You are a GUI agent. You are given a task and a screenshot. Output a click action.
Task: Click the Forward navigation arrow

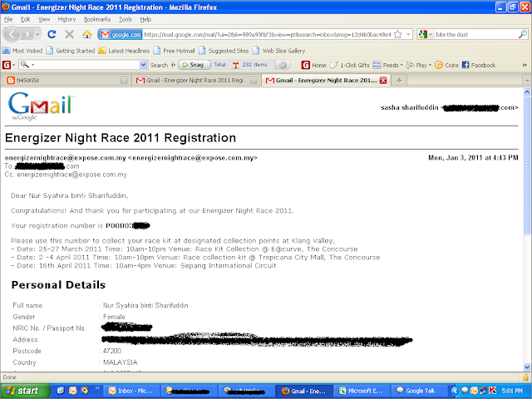pyautogui.click(x=27, y=34)
